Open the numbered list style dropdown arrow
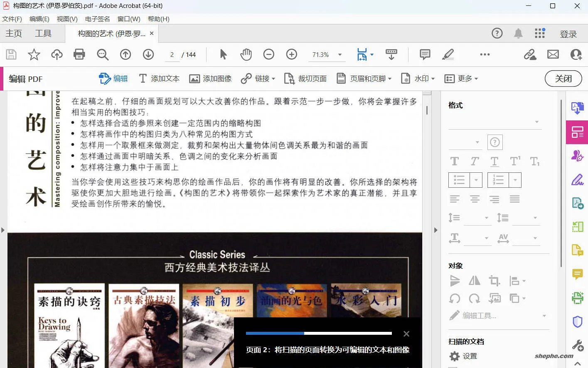 pos(515,180)
